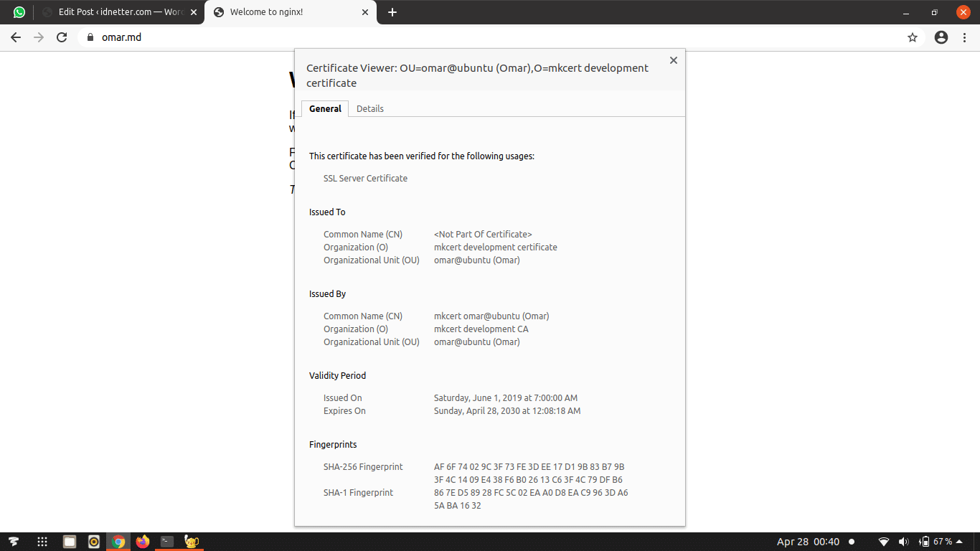Click the padlock site security icon

(90, 37)
